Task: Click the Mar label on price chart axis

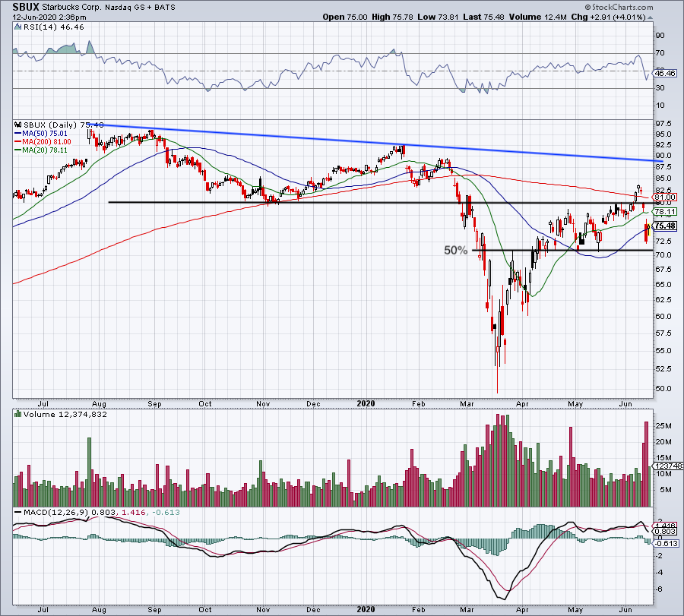Action: coord(467,403)
